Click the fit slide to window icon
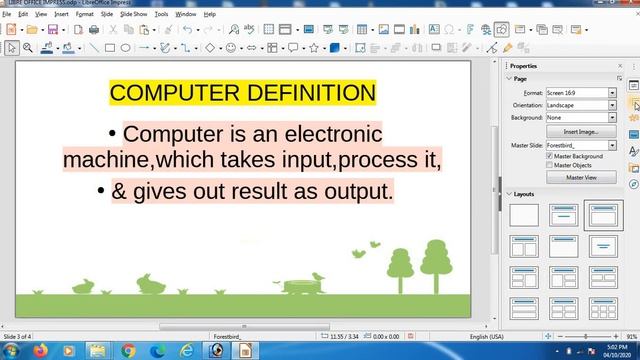Image resolution: width=640 pixels, height=360 pixels. (x=548, y=336)
